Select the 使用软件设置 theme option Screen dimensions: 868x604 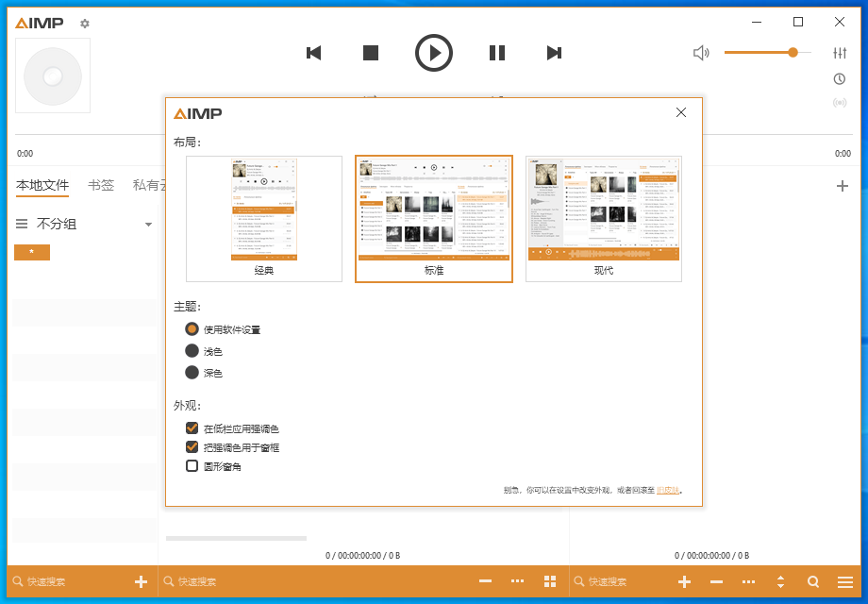(x=223, y=329)
